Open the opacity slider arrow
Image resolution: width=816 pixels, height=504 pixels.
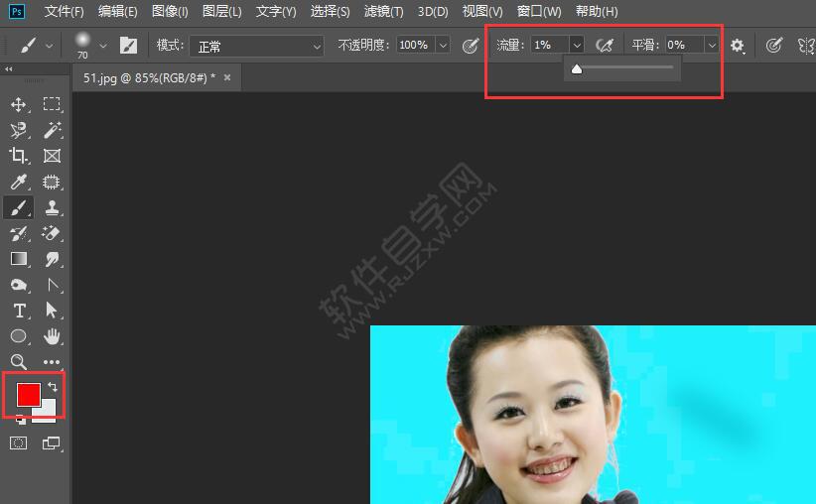(443, 46)
